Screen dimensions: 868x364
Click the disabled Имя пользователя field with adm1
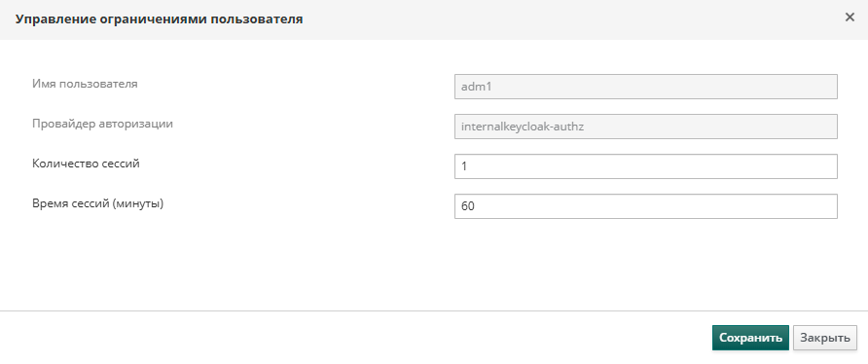pyautogui.click(x=645, y=87)
